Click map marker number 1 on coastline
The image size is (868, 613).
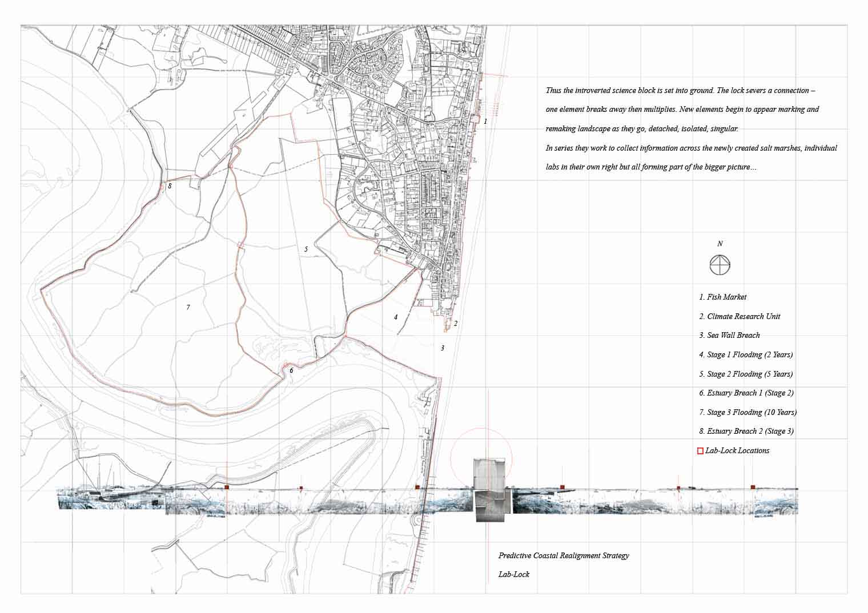(485, 122)
